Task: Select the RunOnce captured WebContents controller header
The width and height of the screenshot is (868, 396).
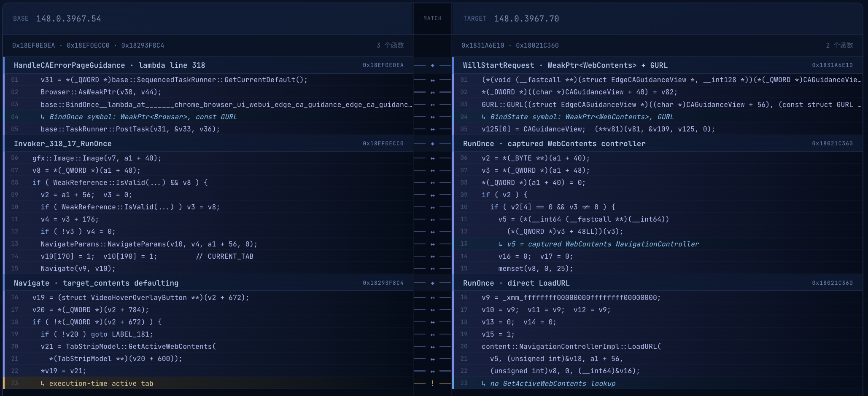Action: (x=658, y=144)
